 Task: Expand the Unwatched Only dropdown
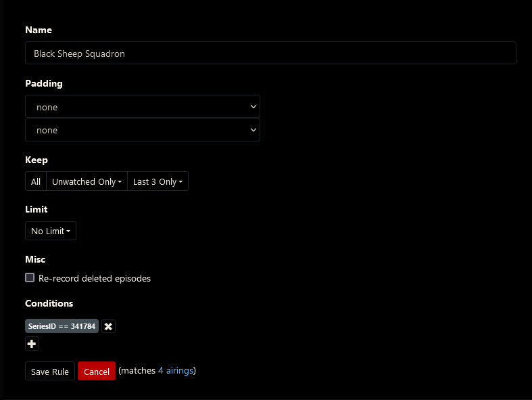[x=87, y=181]
